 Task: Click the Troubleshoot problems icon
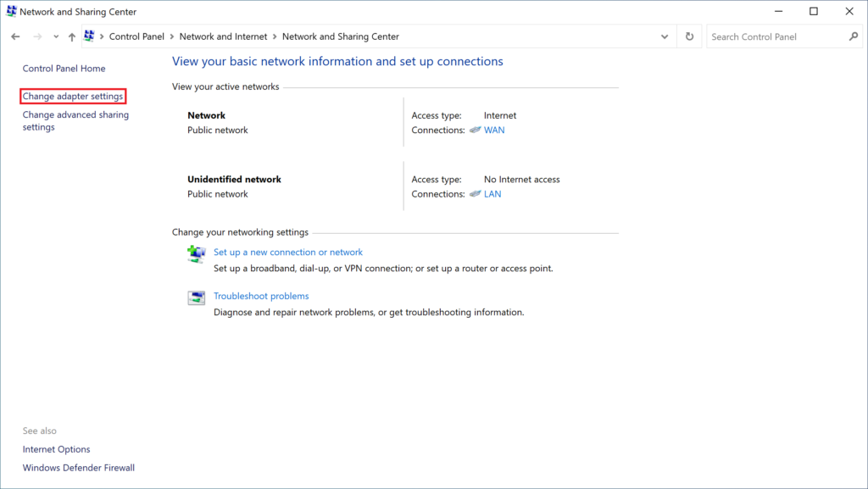coord(196,297)
